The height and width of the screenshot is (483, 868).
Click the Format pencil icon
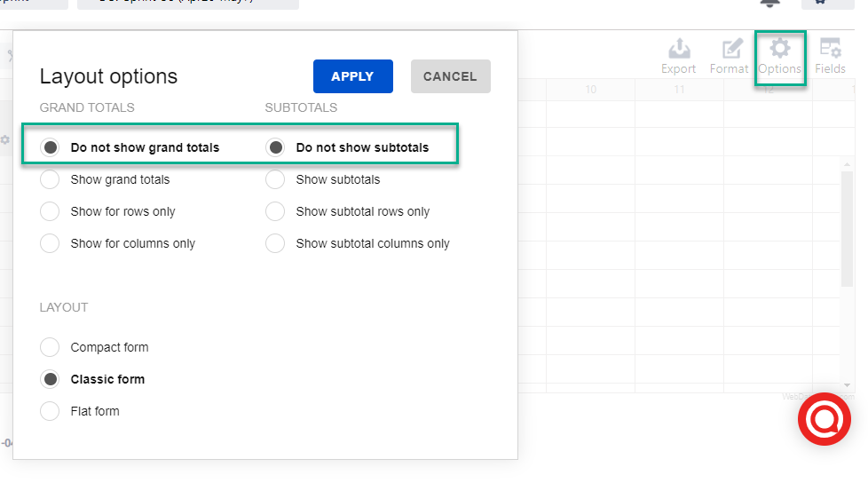pyautogui.click(x=730, y=55)
